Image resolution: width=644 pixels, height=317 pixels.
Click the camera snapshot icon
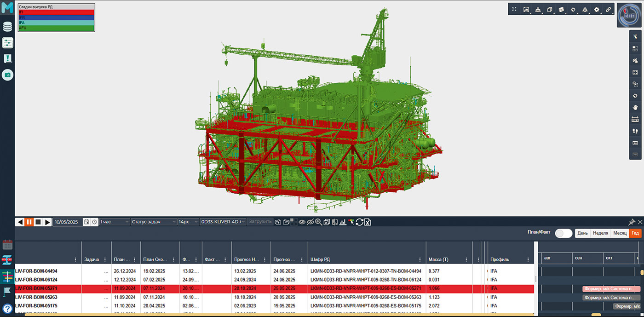[7, 74]
